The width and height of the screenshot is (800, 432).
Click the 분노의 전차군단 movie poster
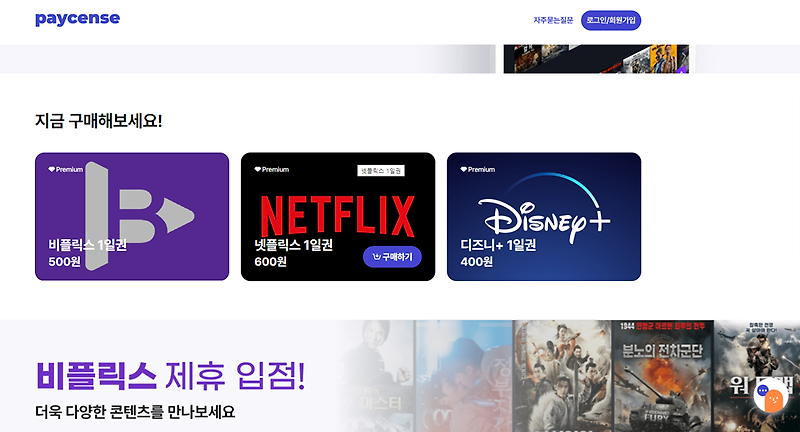click(x=662, y=376)
